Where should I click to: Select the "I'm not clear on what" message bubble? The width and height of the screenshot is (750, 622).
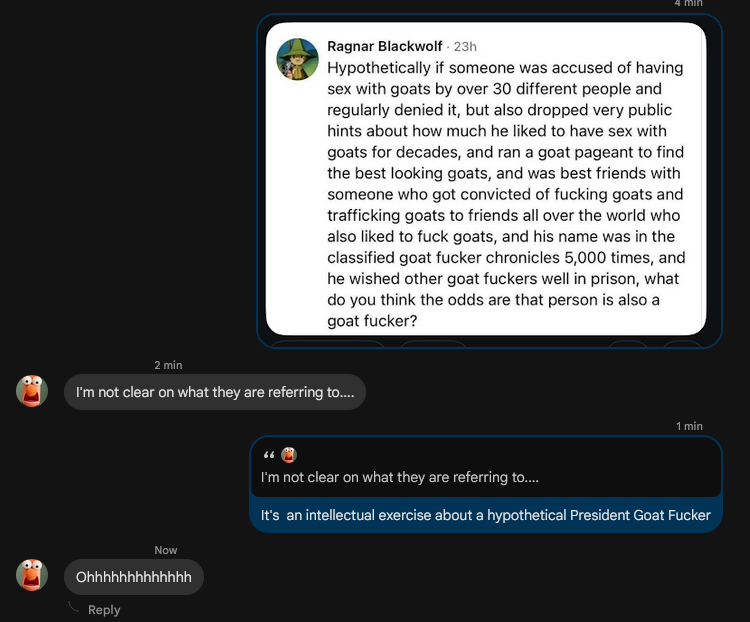tap(215, 392)
